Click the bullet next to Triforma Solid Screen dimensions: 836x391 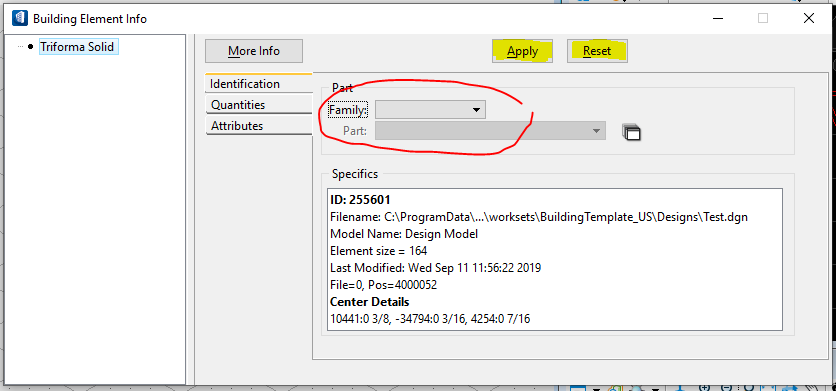(30, 47)
